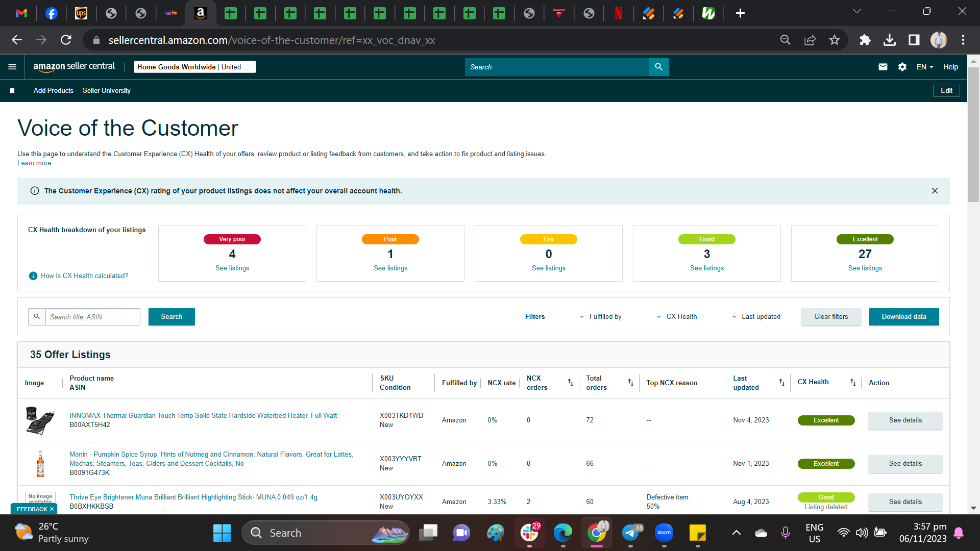Open the settings gear icon
Screen dimensions: 980x551
[902, 67]
